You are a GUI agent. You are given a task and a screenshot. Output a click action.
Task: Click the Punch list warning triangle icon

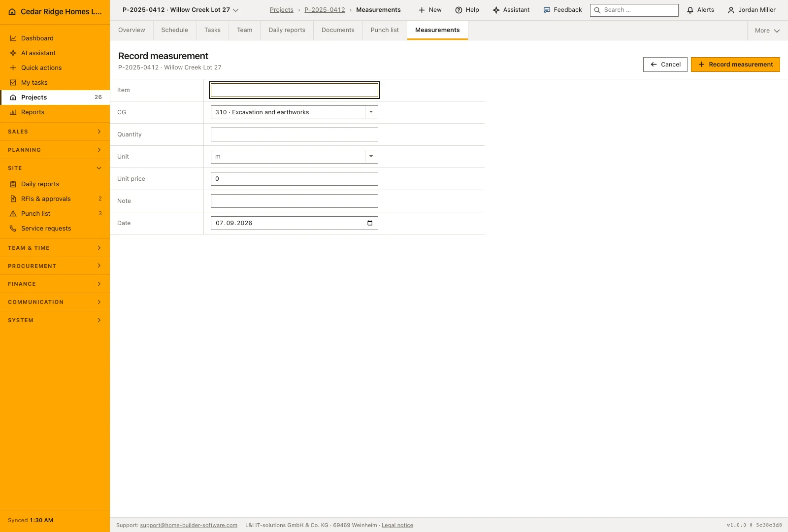coord(13,214)
